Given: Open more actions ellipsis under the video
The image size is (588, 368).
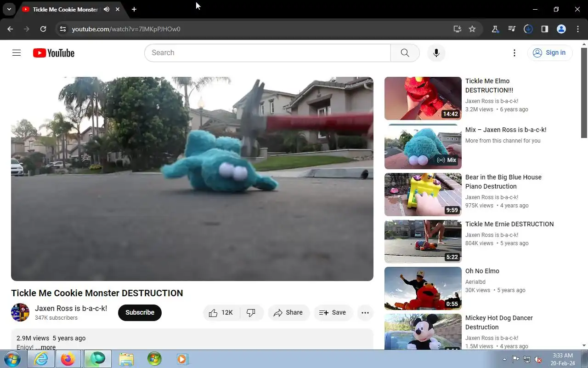Looking at the screenshot, I should (365, 312).
